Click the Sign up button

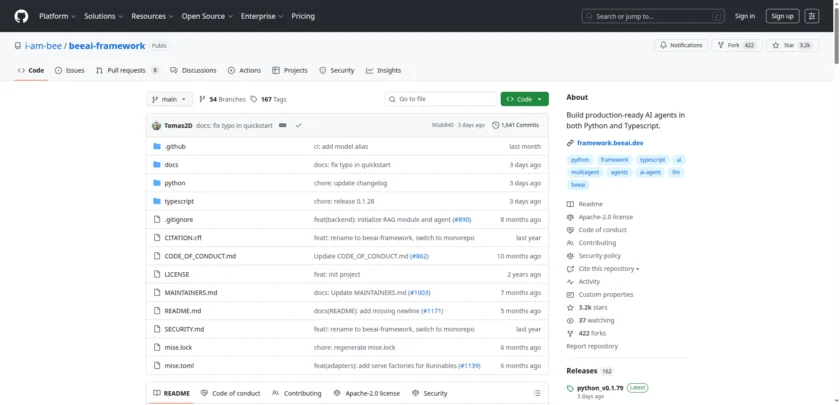[x=782, y=16]
